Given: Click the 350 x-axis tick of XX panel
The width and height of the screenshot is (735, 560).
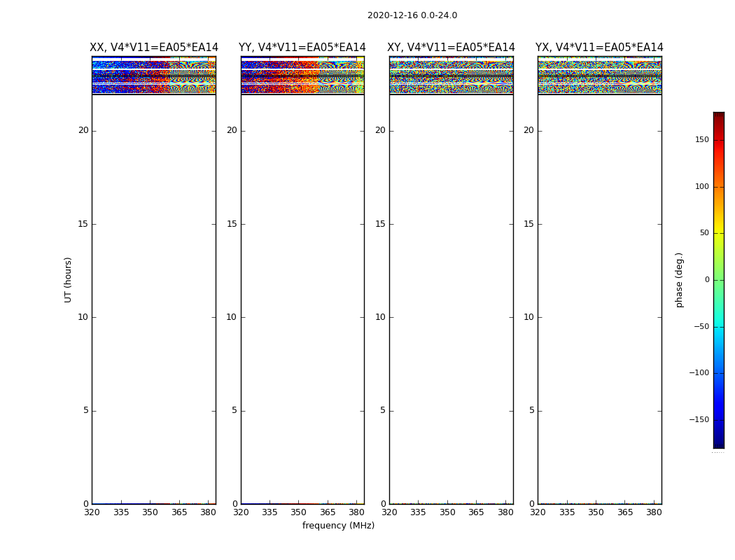Looking at the screenshot, I should (x=150, y=512).
